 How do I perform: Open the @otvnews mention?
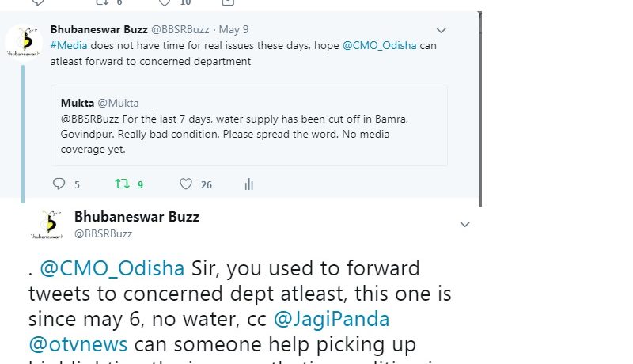(78, 345)
